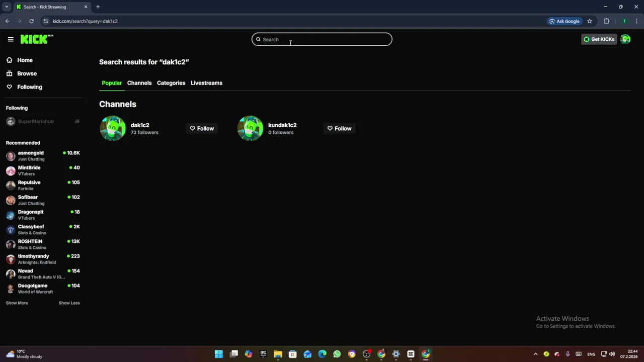Screen dimensions: 644x362
Task: Click Show Less in Recommended list
Action: [x=69, y=303]
